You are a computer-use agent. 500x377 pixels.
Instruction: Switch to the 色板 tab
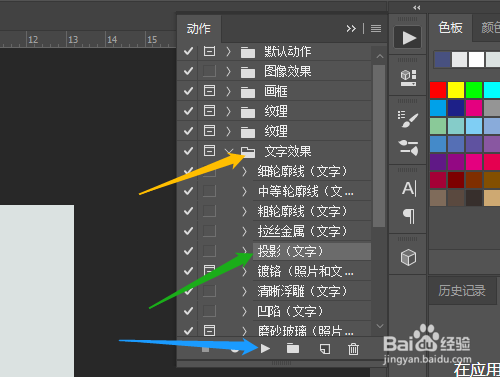450,28
